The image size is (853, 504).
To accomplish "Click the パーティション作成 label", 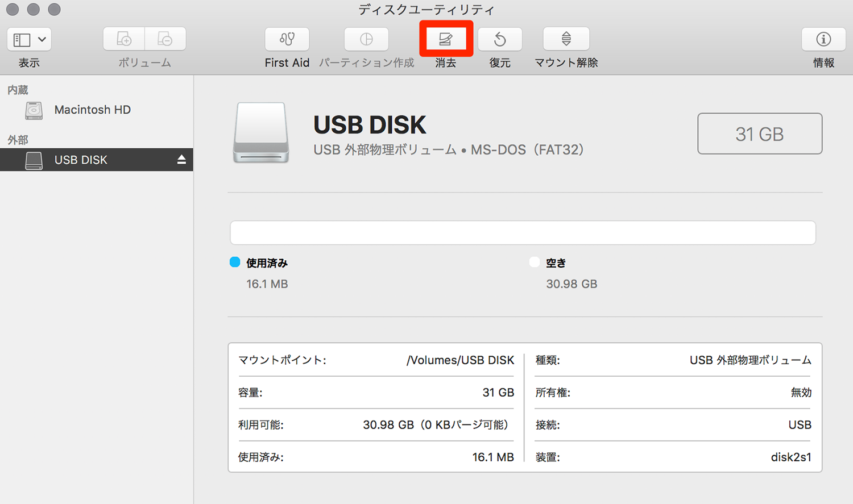I will pos(366,63).
